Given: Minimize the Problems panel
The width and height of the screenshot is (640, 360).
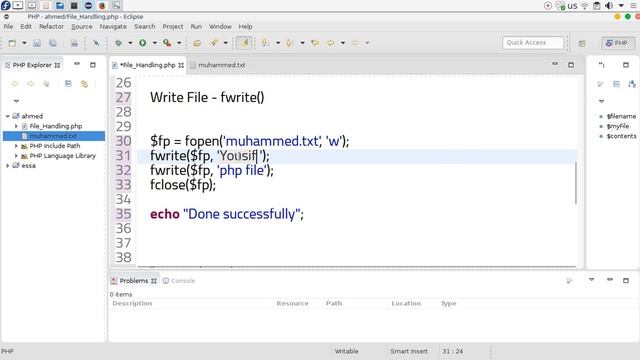Looking at the screenshot, I should point(610,280).
